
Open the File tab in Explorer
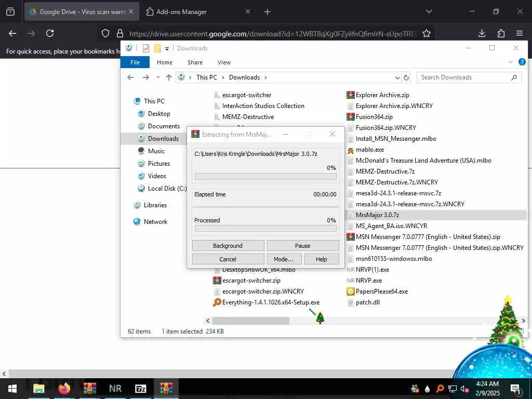(x=135, y=62)
